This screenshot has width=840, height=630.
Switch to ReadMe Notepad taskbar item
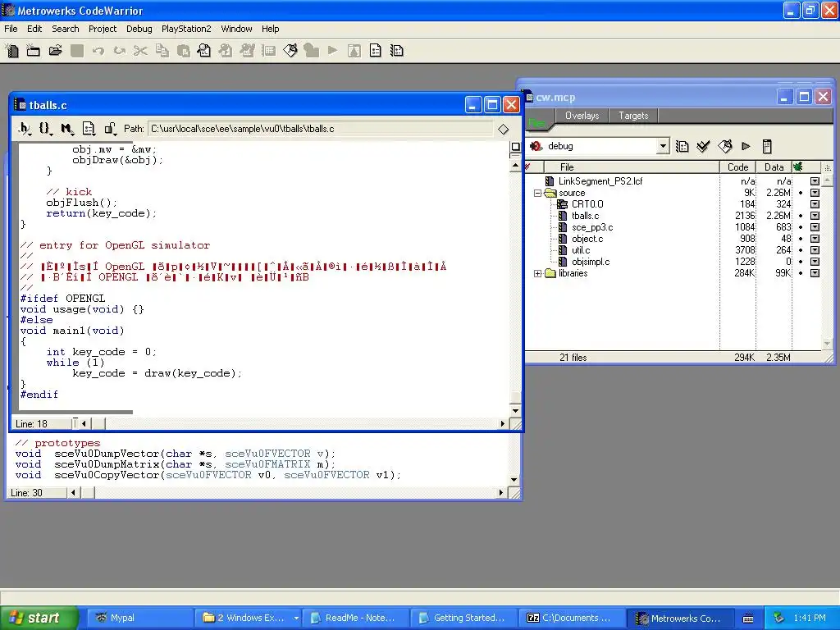pyautogui.click(x=354, y=618)
